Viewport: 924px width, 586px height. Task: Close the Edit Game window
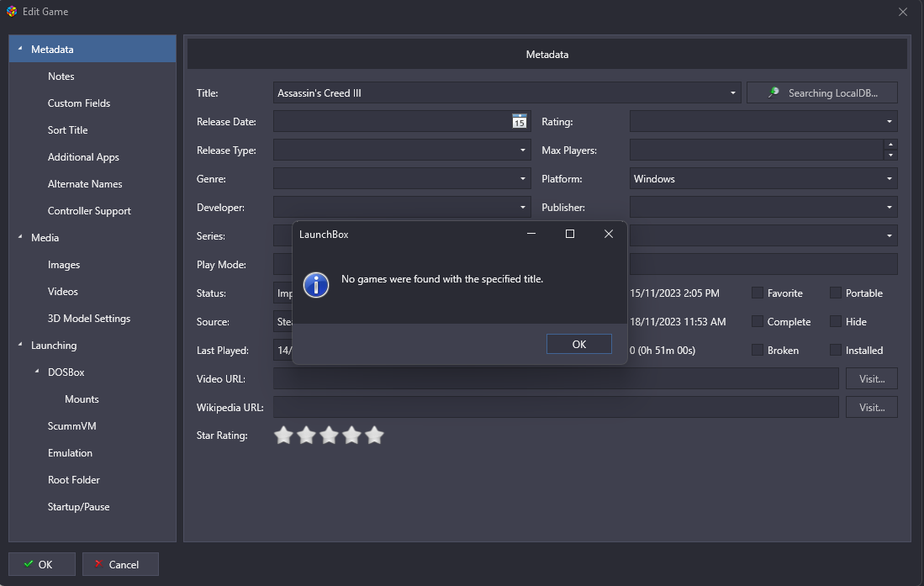(903, 12)
